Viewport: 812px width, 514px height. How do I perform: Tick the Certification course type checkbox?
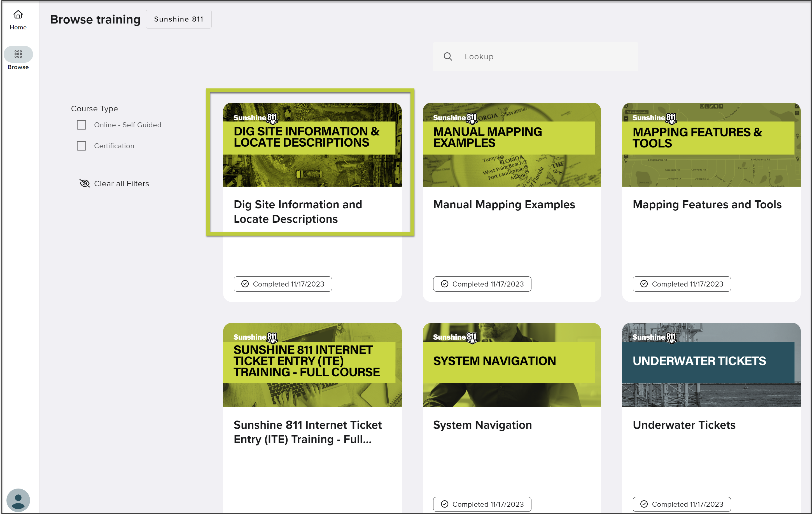(x=81, y=145)
